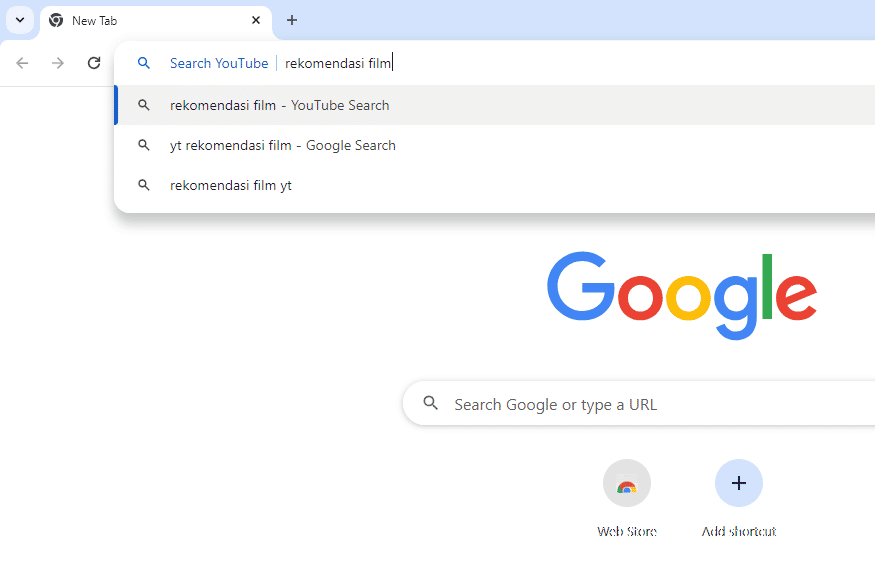Click magnifier icon beside Google Search suggestion
The height and width of the screenshot is (583, 875).
[143, 145]
